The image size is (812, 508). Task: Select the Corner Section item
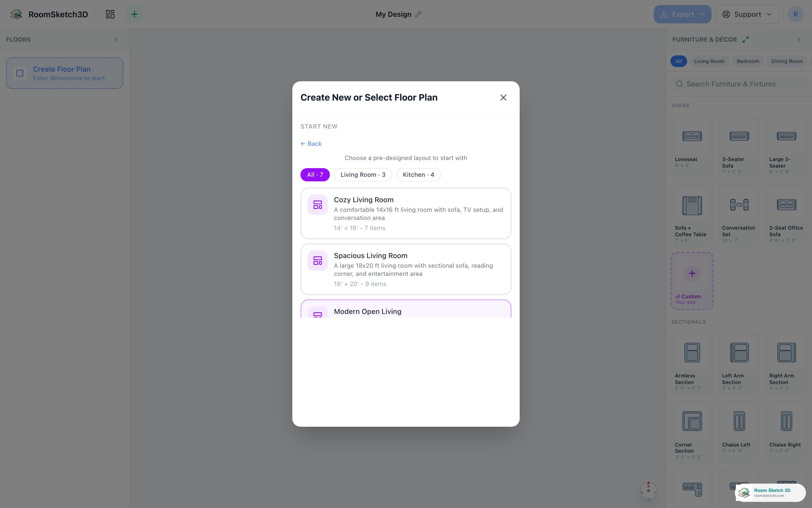[692, 432]
